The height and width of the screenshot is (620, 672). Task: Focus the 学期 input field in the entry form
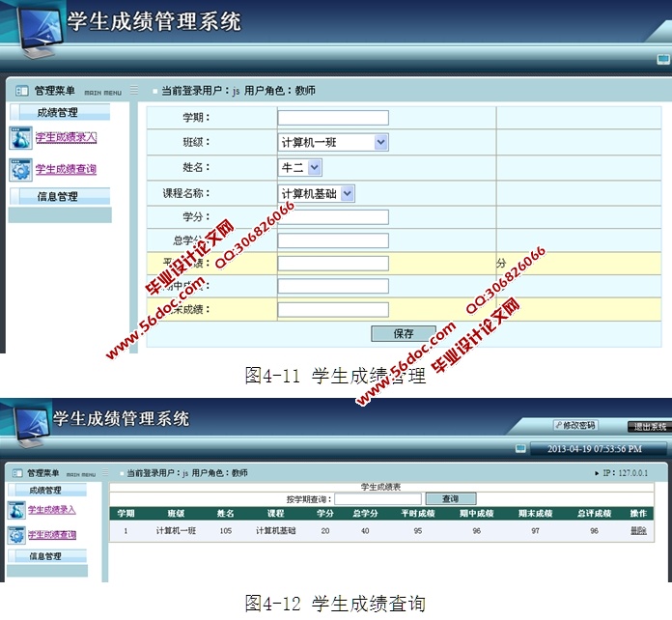click(333, 118)
